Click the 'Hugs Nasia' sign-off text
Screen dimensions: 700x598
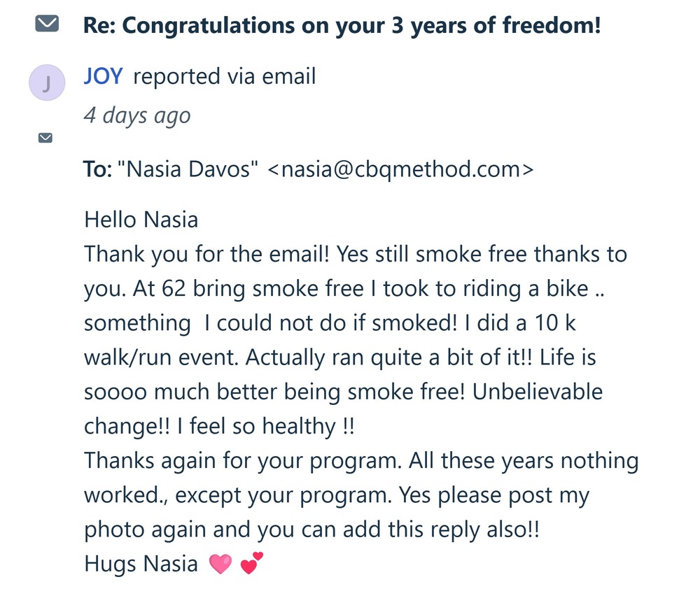141,564
